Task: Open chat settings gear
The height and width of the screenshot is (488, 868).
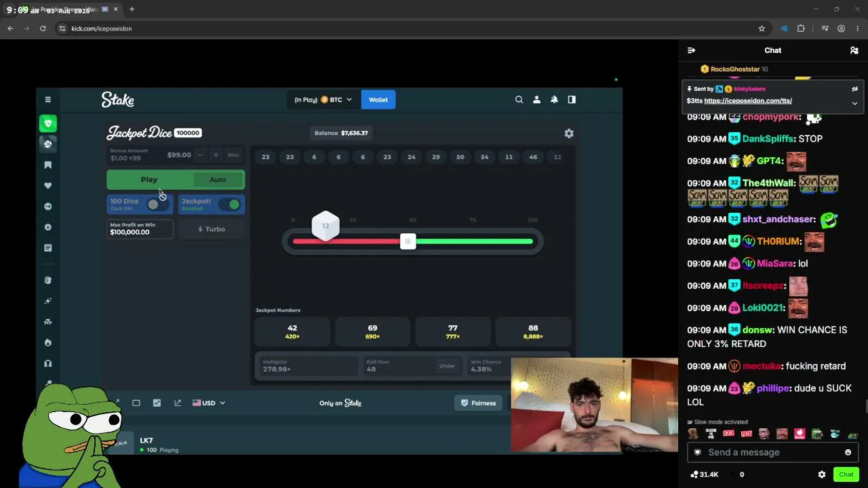Action: coord(822,474)
